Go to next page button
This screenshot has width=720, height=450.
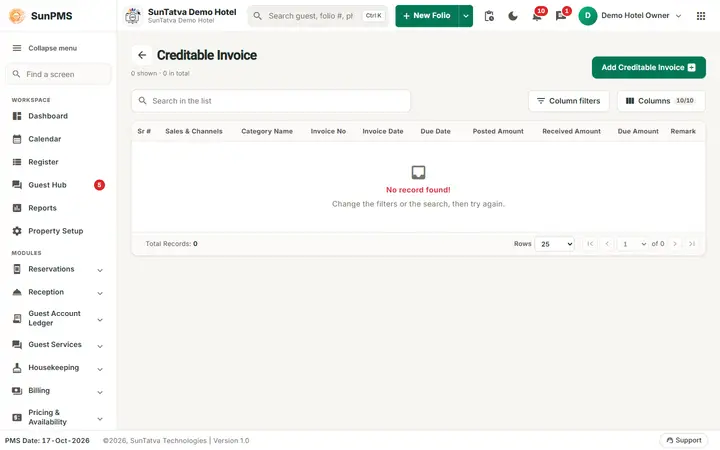coord(675,244)
